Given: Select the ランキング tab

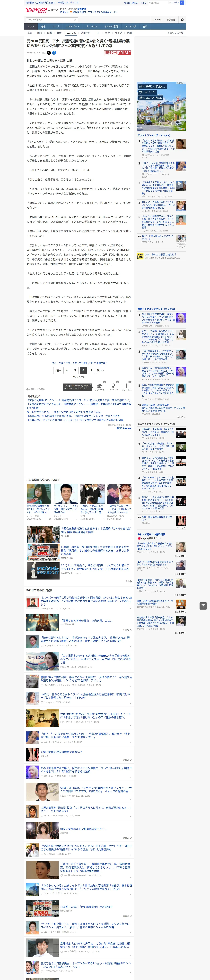Looking at the screenshot, I should [130, 27].
